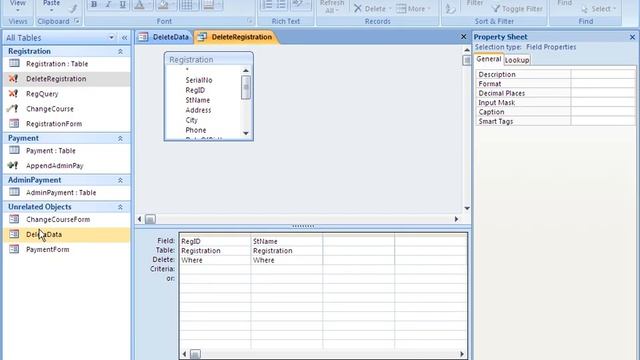
Task: Click the design grid's right scroll arrow
Action: point(462,354)
